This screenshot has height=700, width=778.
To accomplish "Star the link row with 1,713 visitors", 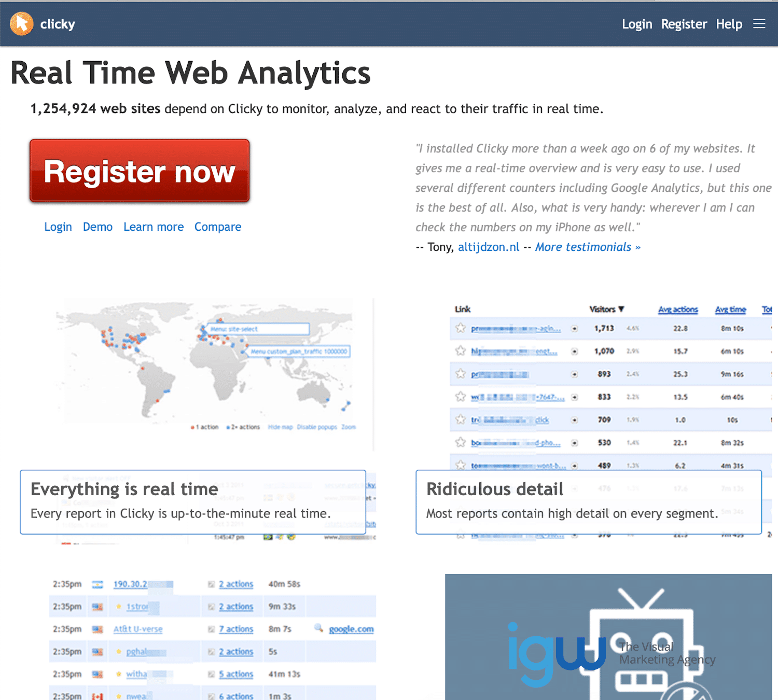I will tap(460, 328).
